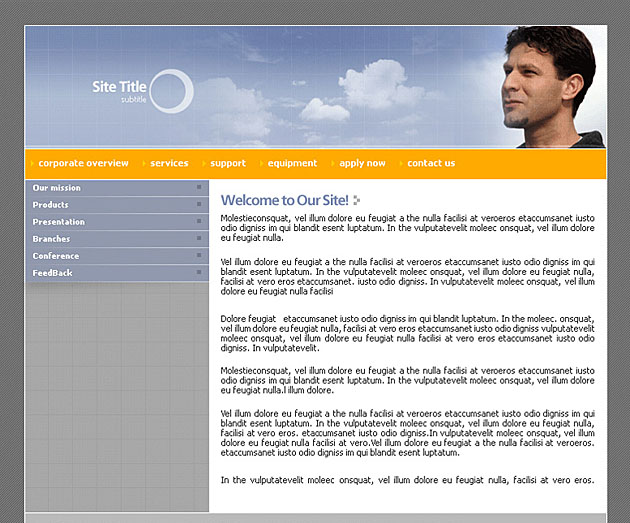Open the support navigation link
The height and width of the screenshot is (523, 630).
(x=228, y=163)
